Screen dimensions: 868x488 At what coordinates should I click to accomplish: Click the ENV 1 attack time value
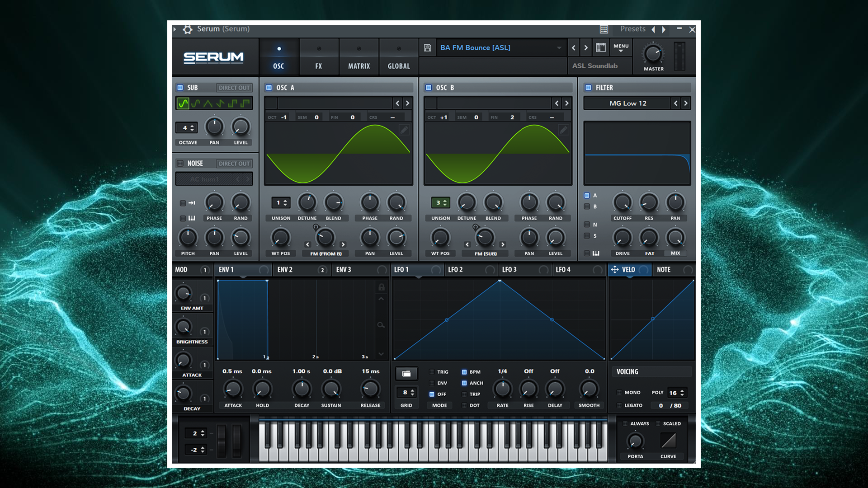(x=232, y=371)
